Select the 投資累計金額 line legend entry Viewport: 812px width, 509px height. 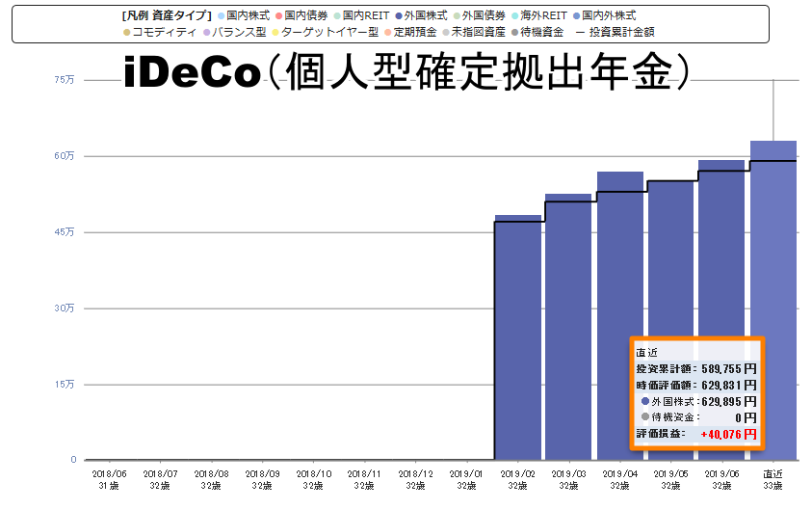pyautogui.click(x=616, y=32)
